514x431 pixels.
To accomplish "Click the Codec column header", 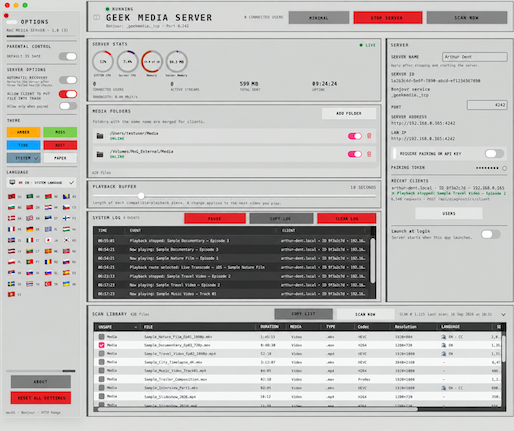I will 363,327.
